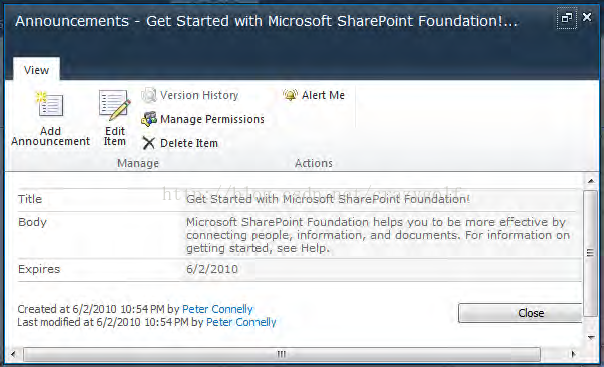Viewport: 604px width, 367px height.
Task: Click the Delete Item X icon
Action: (x=148, y=143)
